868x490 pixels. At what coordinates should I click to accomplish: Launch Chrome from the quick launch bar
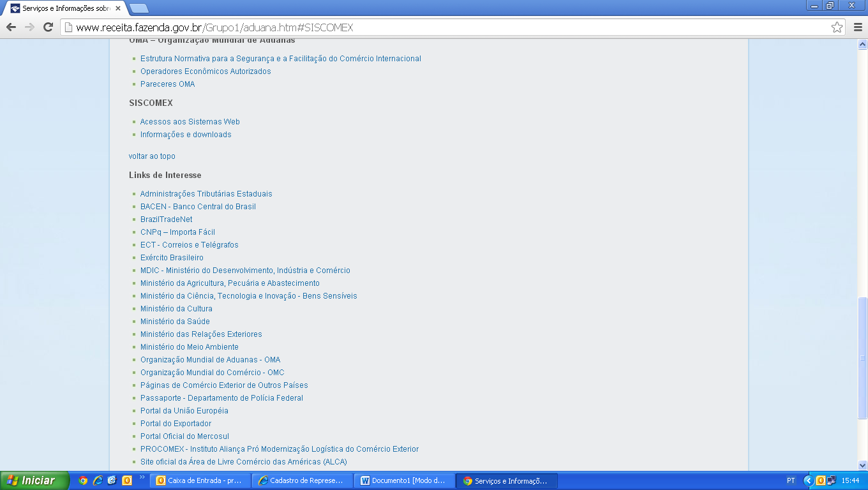pyautogui.click(x=83, y=480)
